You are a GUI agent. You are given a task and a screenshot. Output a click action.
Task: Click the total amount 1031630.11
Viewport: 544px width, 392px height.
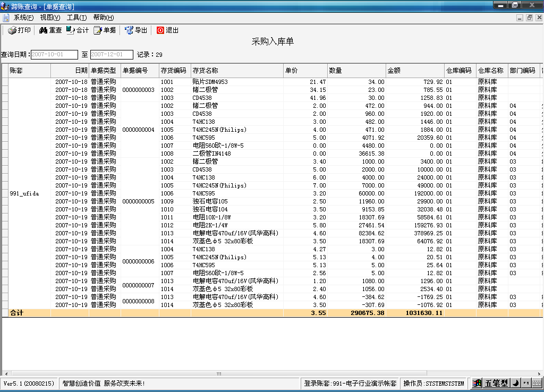pos(415,313)
